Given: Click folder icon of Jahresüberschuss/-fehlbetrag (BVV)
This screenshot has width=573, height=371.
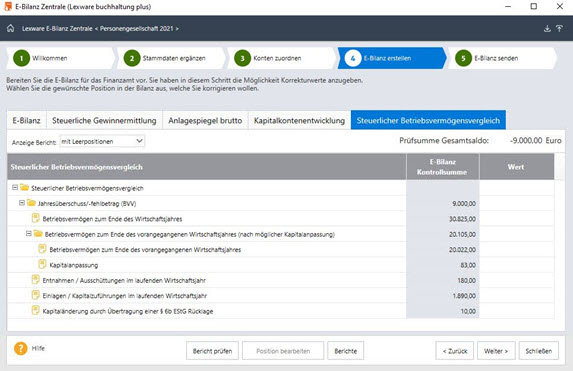Looking at the screenshot, I should (x=31, y=203).
